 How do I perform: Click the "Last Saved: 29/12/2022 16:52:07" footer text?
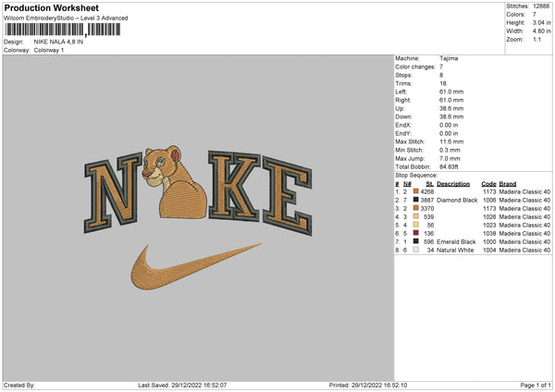tap(182, 386)
